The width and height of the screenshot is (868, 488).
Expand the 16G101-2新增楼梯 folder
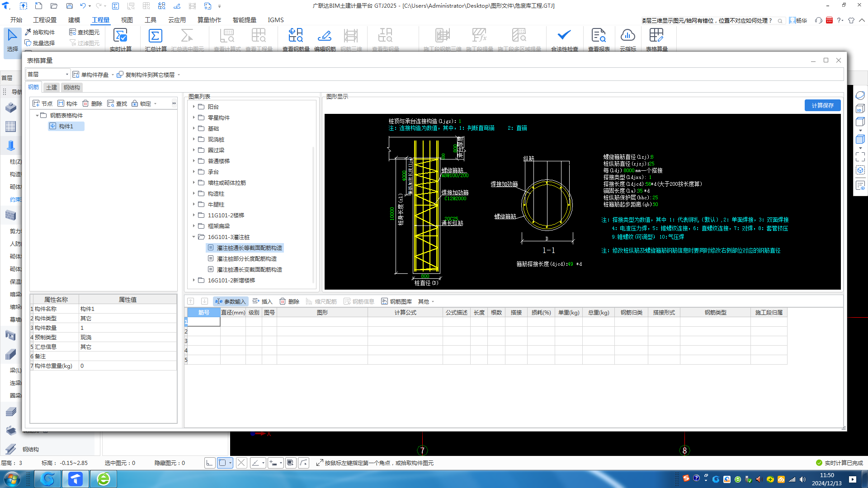click(x=194, y=280)
